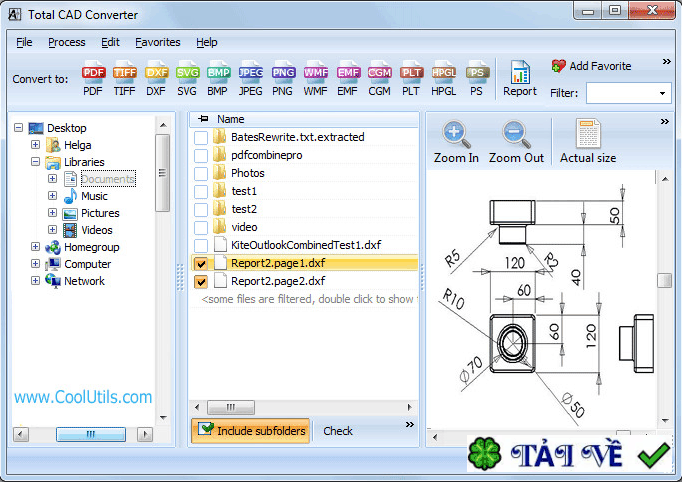Open the Report tool
The width and height of the screenshot is (682, 482).
click(x=520, y=78)
